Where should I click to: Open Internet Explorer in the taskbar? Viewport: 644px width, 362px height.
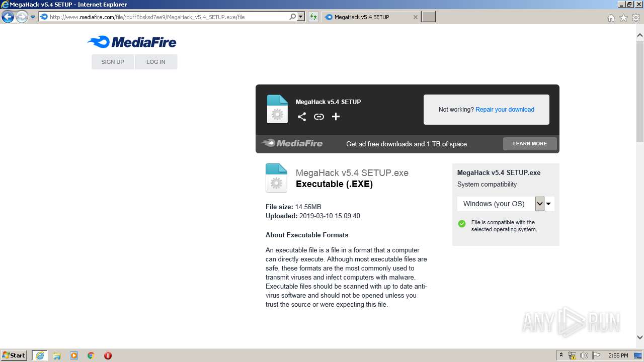[40, 355]
